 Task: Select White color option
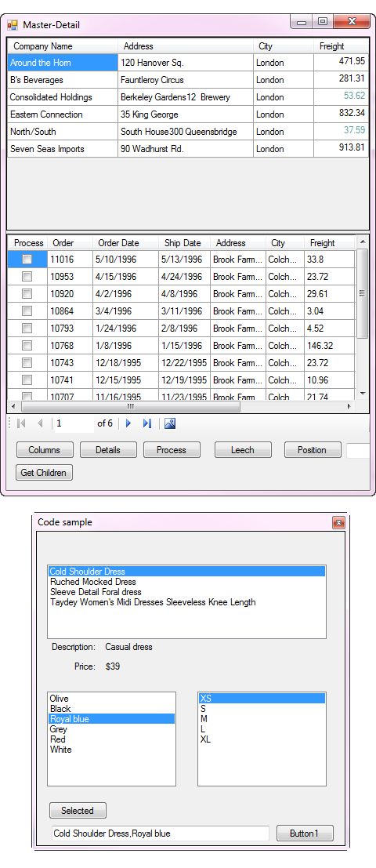coord(112,750)
